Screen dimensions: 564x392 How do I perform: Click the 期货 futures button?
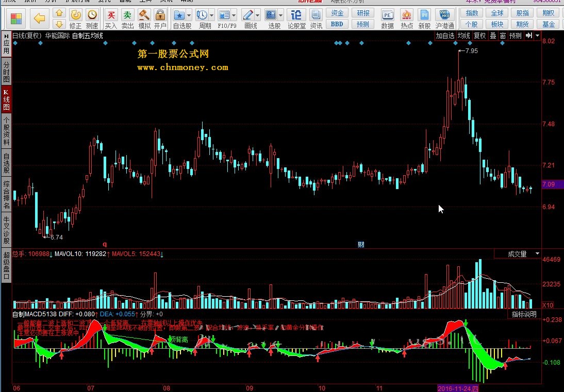(523, 24)
